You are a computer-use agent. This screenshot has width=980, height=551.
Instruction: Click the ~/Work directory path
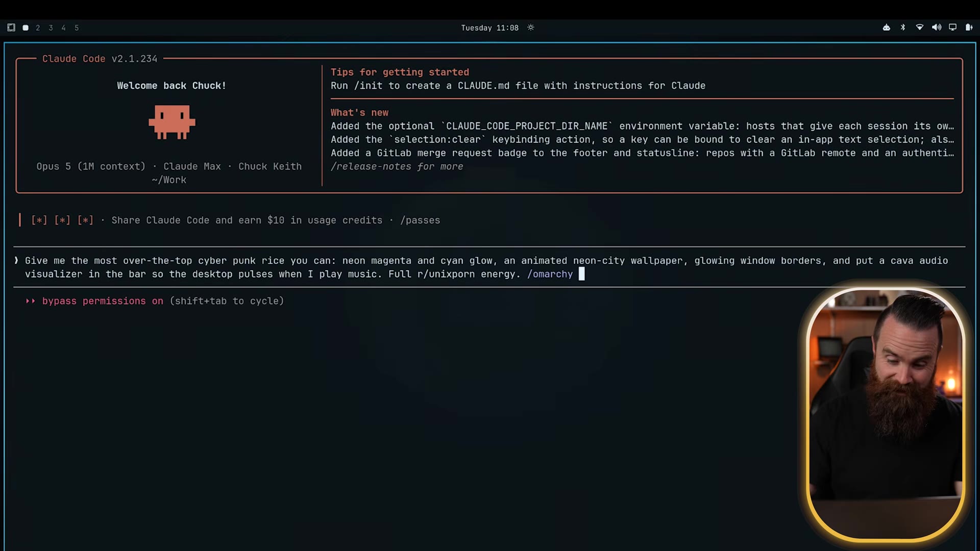169,180
